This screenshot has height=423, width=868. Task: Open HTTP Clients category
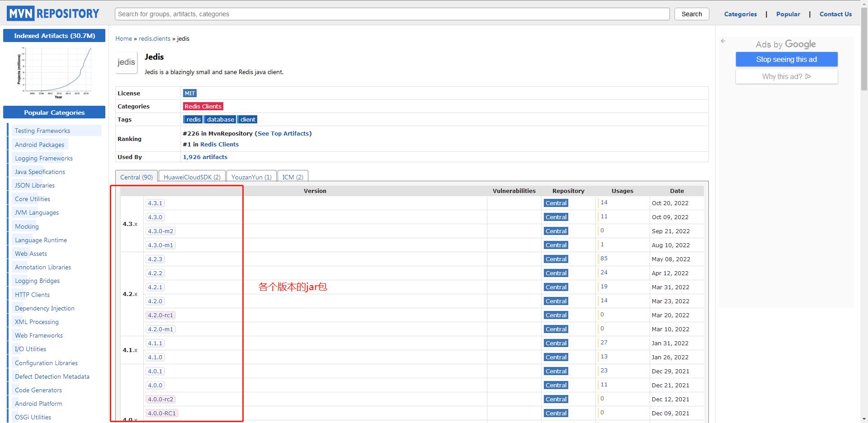(x=32, y=295)
